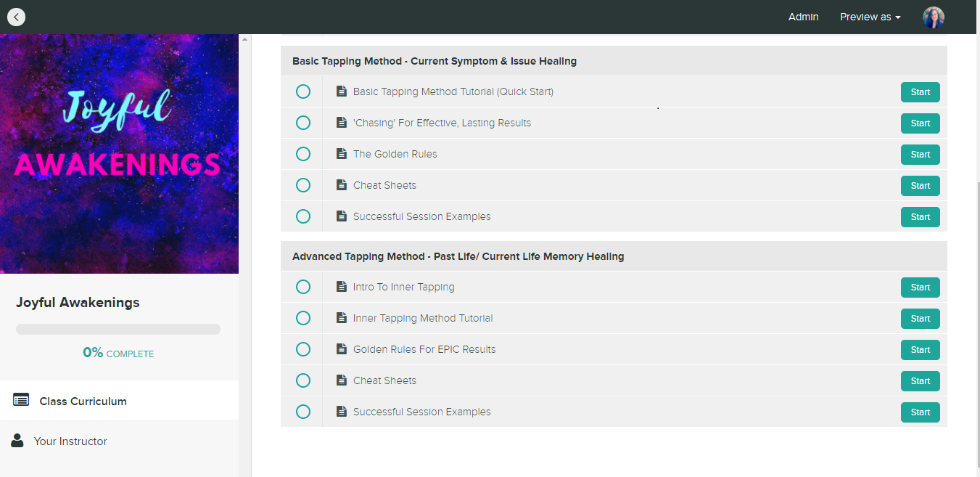The width and height of the screenshot is (980, 477).
Task: Click document icon beside Intro To Inner Tapping
Action: (x=342, y=287)
